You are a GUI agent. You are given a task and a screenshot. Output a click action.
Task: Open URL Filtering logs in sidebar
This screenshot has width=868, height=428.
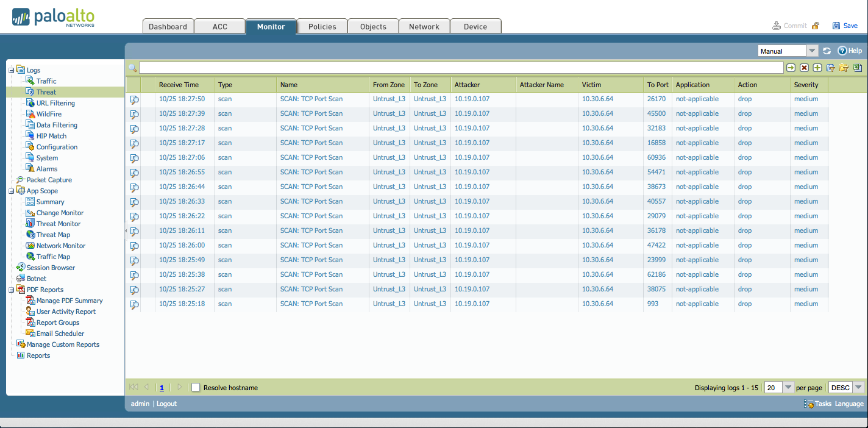point(55,103)
